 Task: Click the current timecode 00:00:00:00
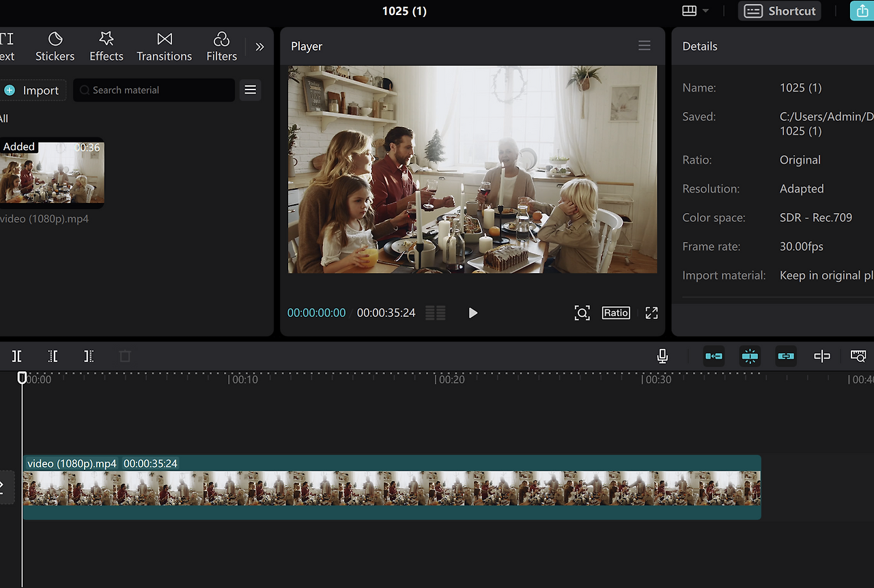pyautogui.click(x=317, y=313)
